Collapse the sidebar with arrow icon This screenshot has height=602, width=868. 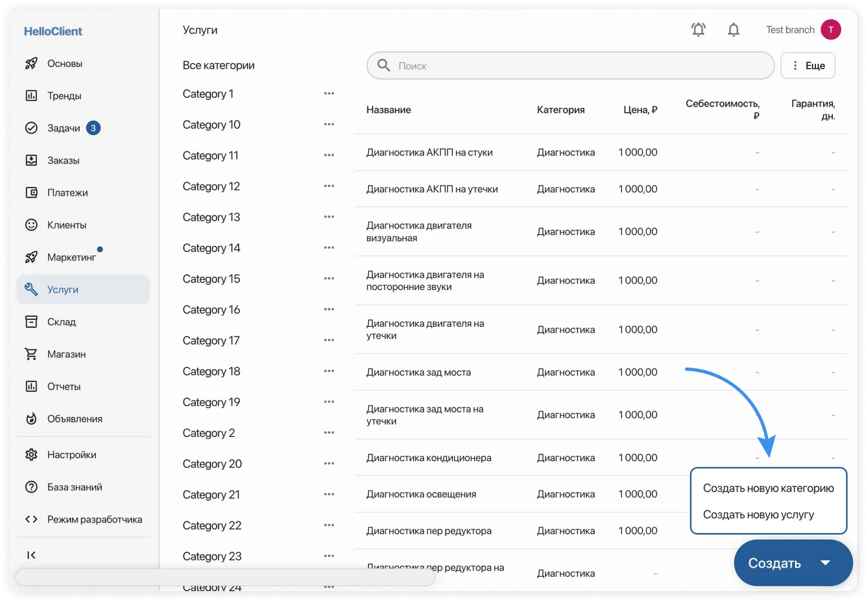pyautogui.click(x=31, y=555)
